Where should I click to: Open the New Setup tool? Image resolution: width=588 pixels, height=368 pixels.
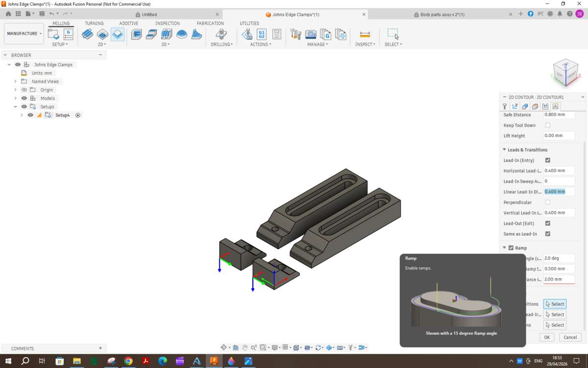click(x=53, y=34)
